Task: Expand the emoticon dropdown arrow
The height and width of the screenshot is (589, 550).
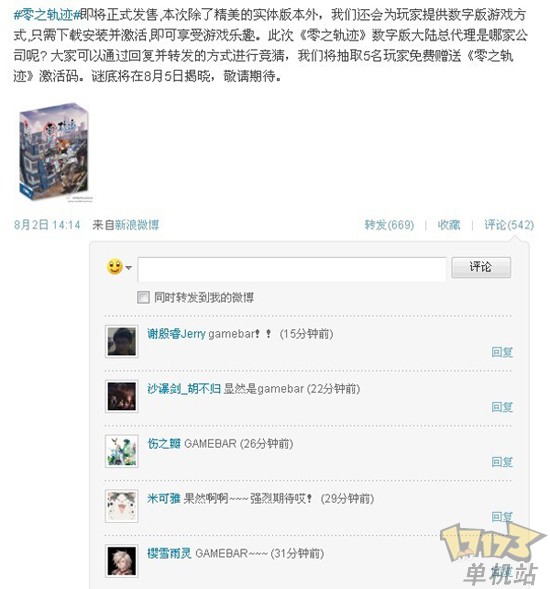Action: pos(128,268)
